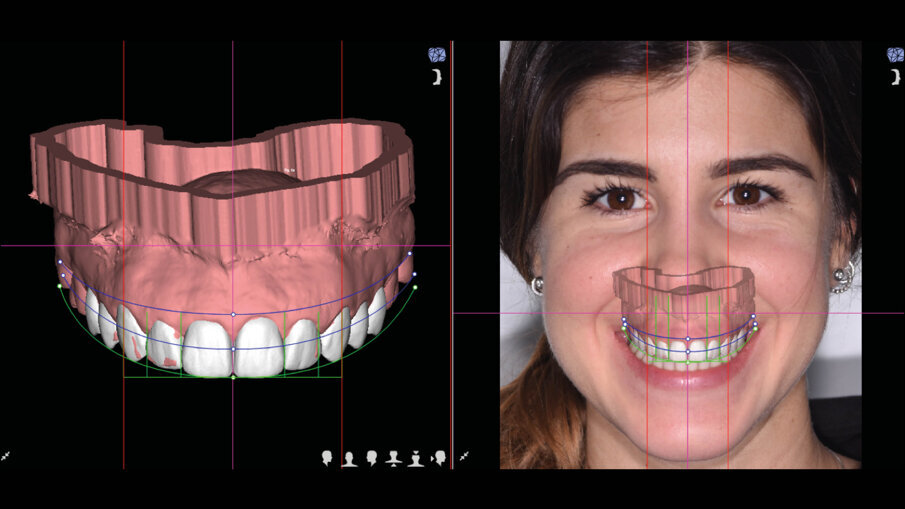This screenshot has height=509, width=905.
Task: Click the white jaw profile icon in photo viewport
Action: [x=894, y=77]
